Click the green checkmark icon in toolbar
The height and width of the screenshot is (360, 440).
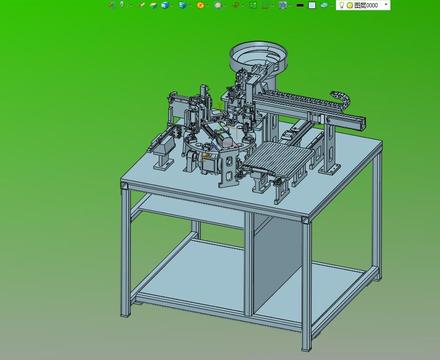tap(142, 5)
